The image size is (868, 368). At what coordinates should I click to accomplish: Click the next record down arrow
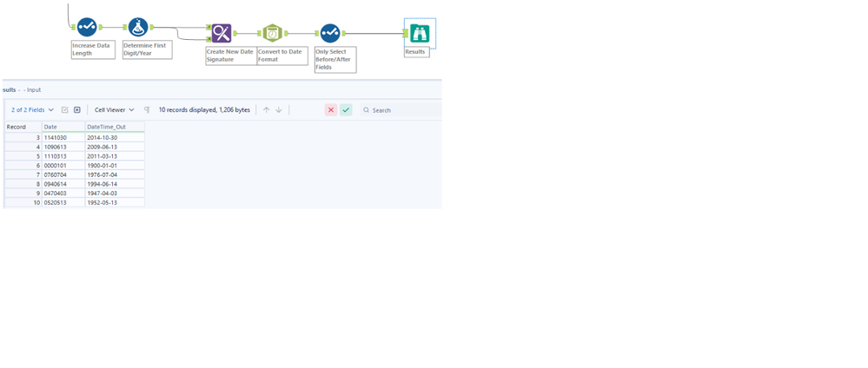tap(279, 110)
